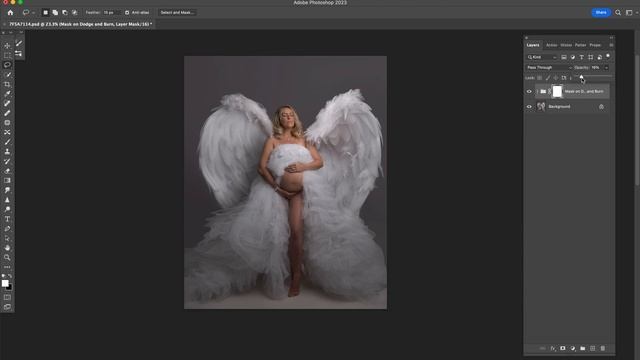This screenshot has height=360, width=640.
Task: Select the Clone Stamp tool
Action: click(x=7, y=151)
